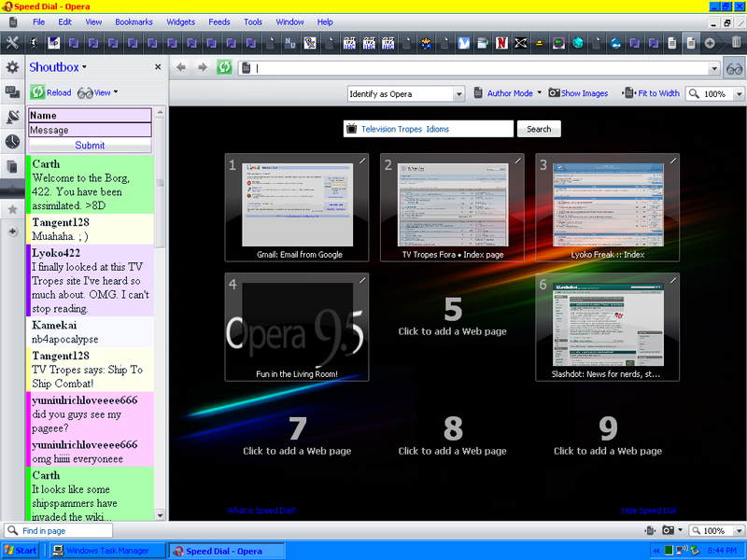Open the Windows panel with stacked pages icon
The width and height of the screenshot is (747, 560).
(12, 166)
